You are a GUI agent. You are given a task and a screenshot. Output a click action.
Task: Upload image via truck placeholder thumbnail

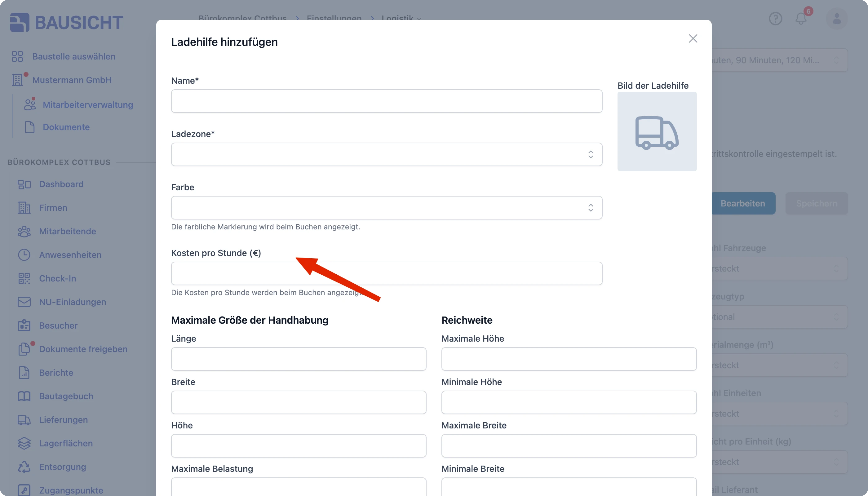tap(657, 131)
